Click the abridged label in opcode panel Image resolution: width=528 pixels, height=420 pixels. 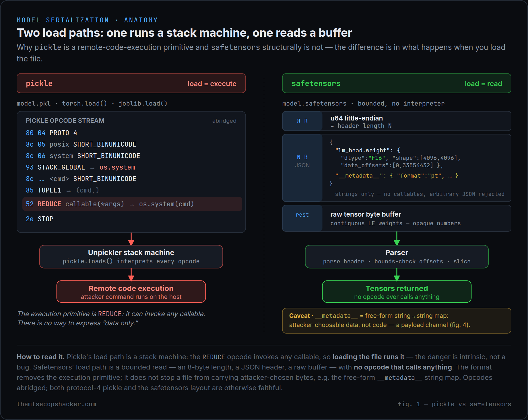pyautogui.click(x=224, y=121)
